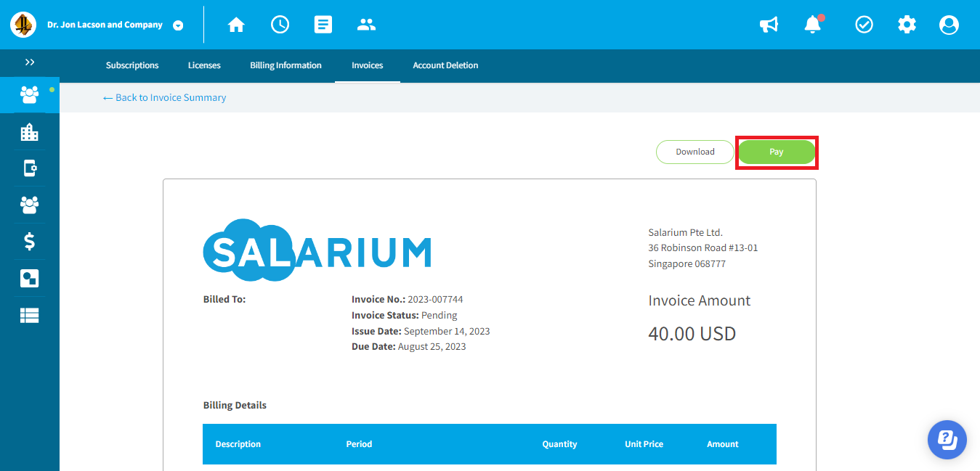Click the Singapore 068777 address line
Screen dimensions: 980x471
[687, 263]
